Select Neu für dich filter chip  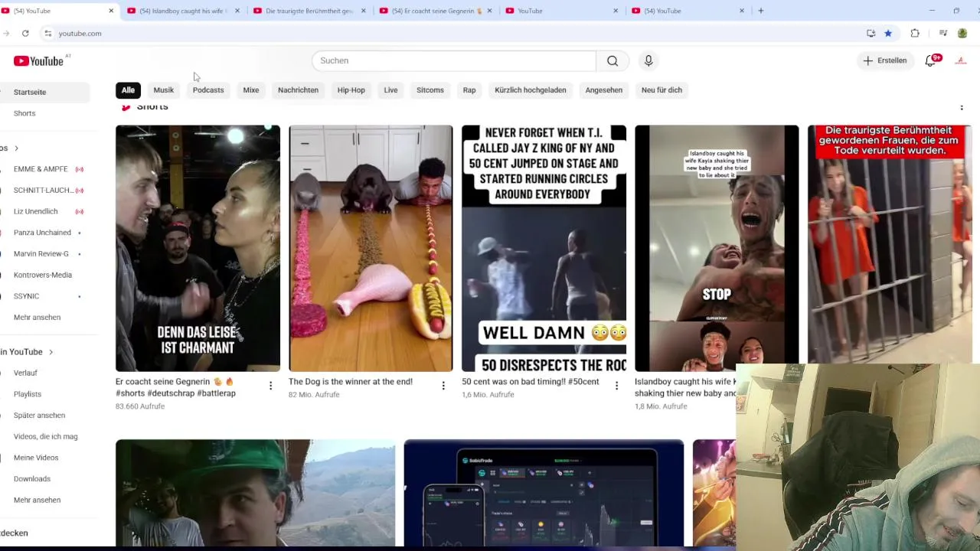(x=661, y=90)
